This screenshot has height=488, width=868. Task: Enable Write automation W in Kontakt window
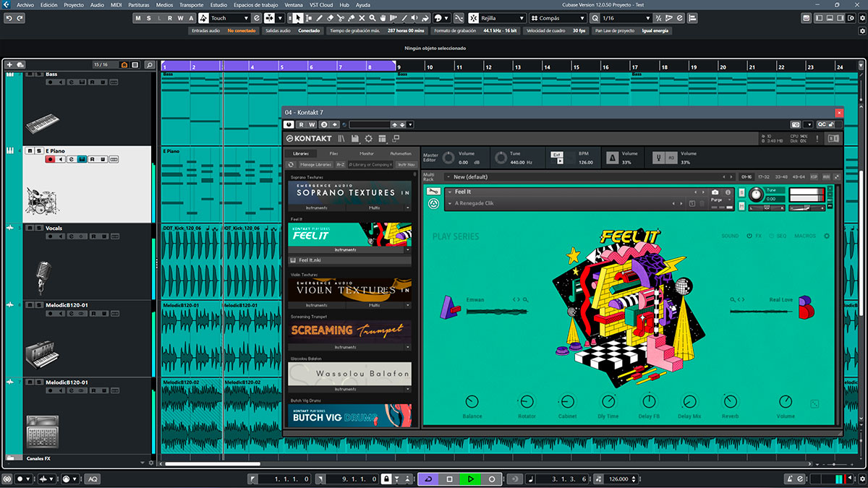[x=312, y=124]
